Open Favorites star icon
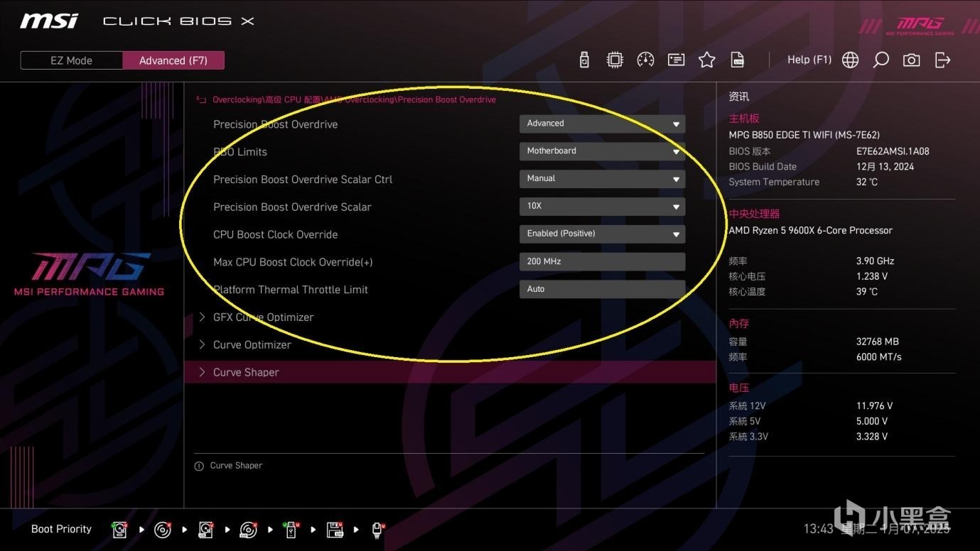The height and width of the screenshot is (551, 980). 706,60
